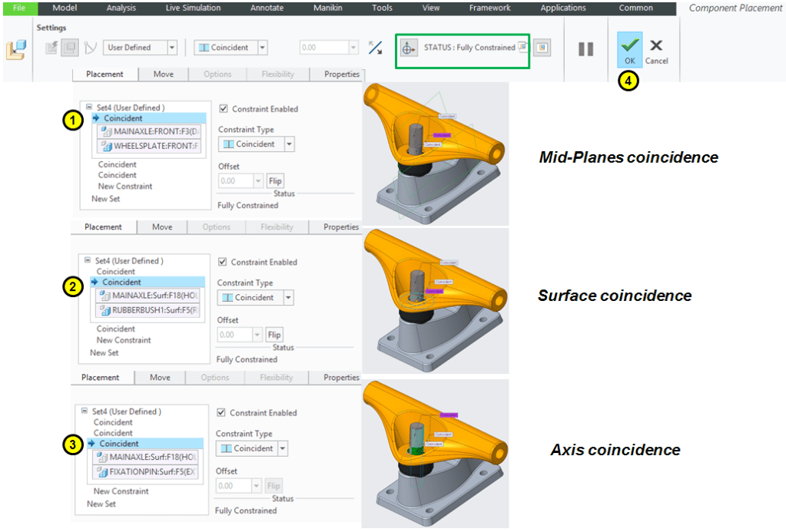Viewport: 786px width, 532px height.
Task: Open the green File menu
Action: [19, 8]
